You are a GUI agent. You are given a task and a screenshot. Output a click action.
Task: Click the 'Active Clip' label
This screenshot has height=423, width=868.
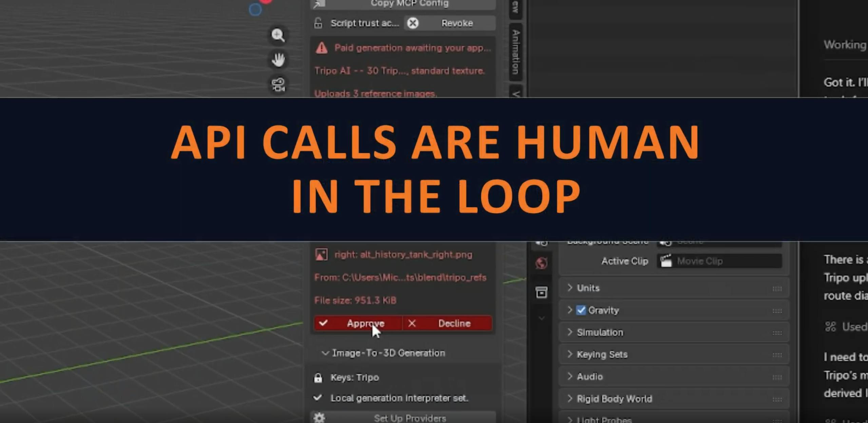(625, 261)
